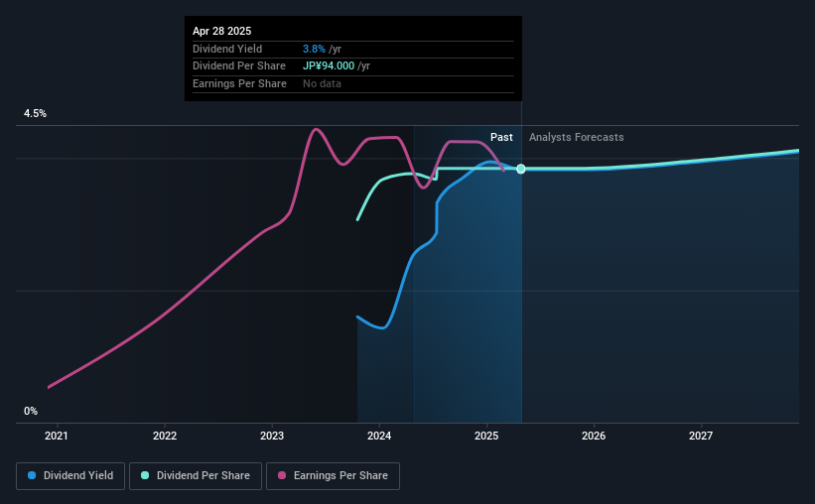
Task: Click the 2021 x-axis label
Action: (x=57, y=436)
